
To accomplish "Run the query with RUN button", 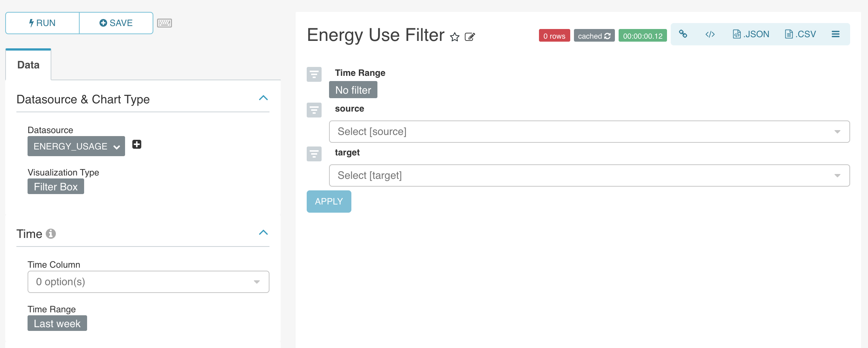I will [42, 23].
